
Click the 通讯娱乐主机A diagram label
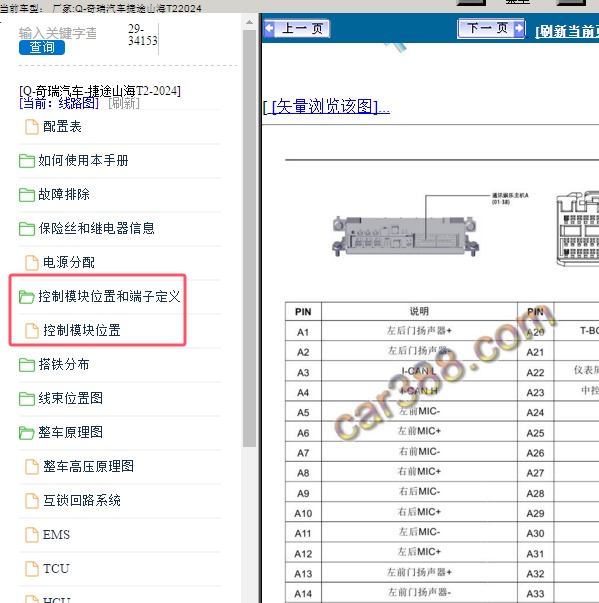(x=511, y=198)
